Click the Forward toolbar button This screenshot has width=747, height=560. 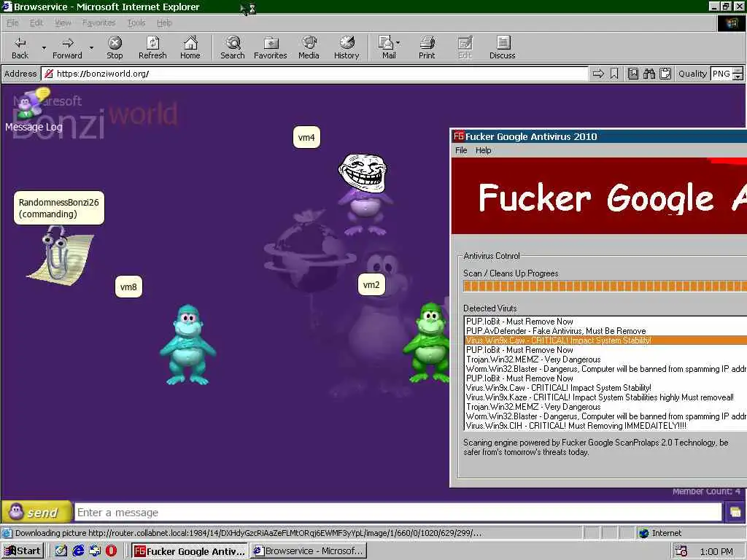tap(67, 47)
